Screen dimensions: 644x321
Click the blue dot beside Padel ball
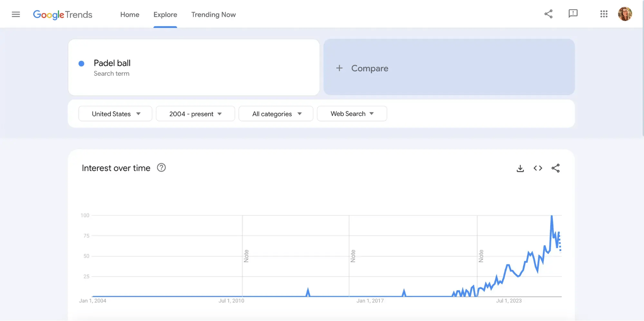coord(81,63)
